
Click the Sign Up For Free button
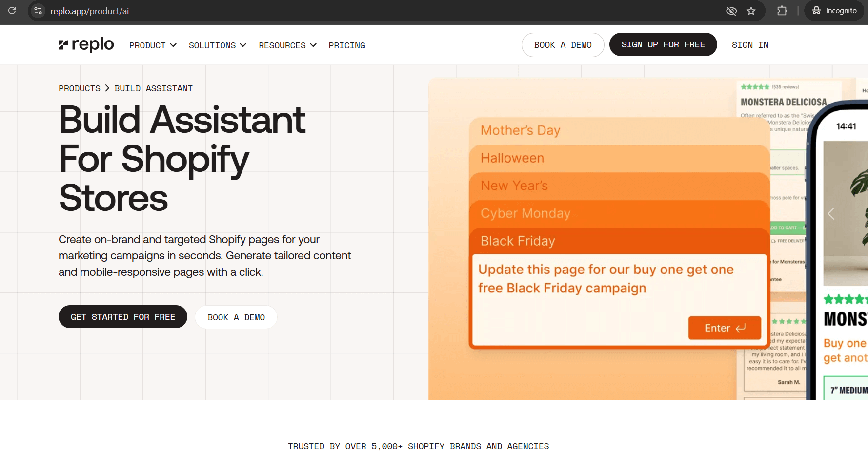coord(663,44)
